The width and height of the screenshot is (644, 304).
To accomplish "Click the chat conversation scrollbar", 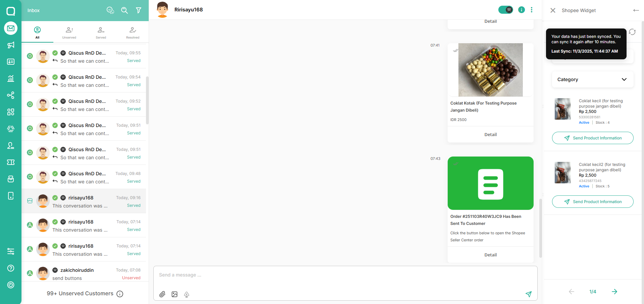I will [540, 228].
